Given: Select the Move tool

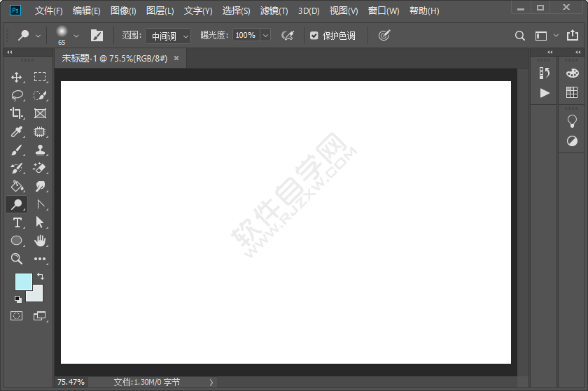Looking at the screenshot, I should [x=16, y=77].
